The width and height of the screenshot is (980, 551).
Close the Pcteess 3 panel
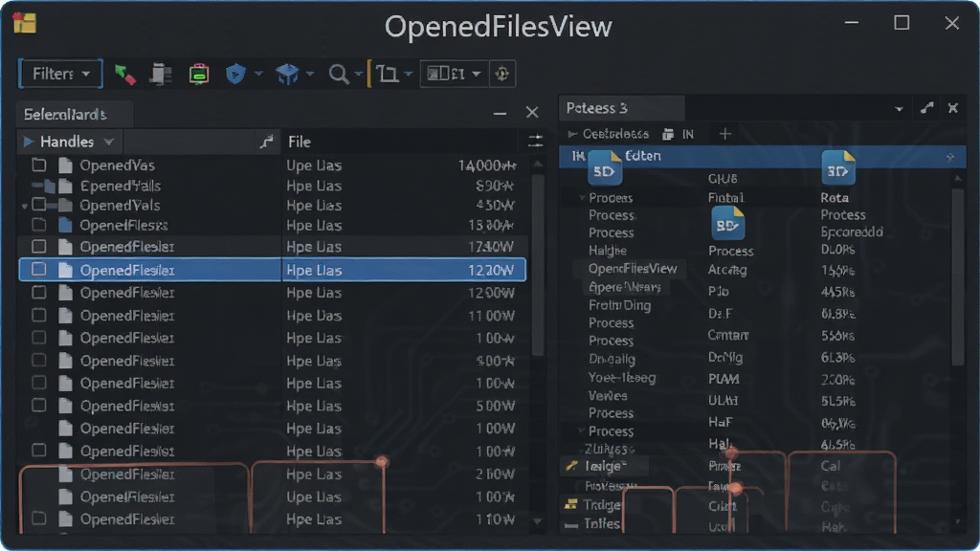click(953, 108)
